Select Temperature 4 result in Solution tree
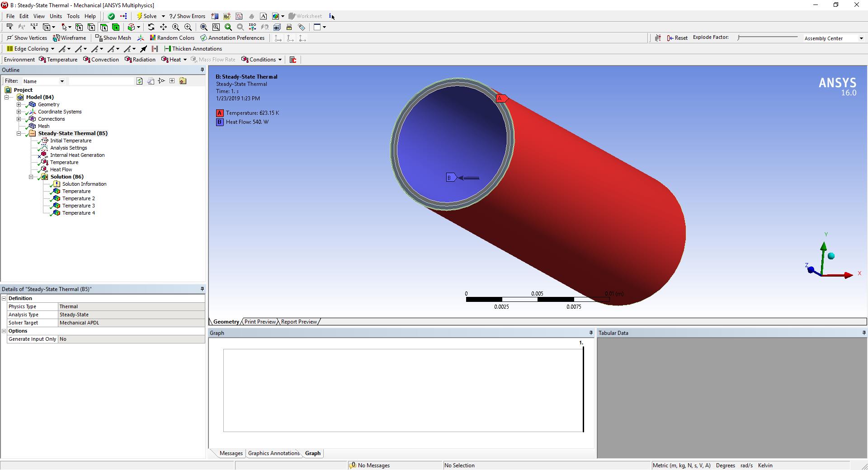The image size is (868, 470). coord(80,212)
